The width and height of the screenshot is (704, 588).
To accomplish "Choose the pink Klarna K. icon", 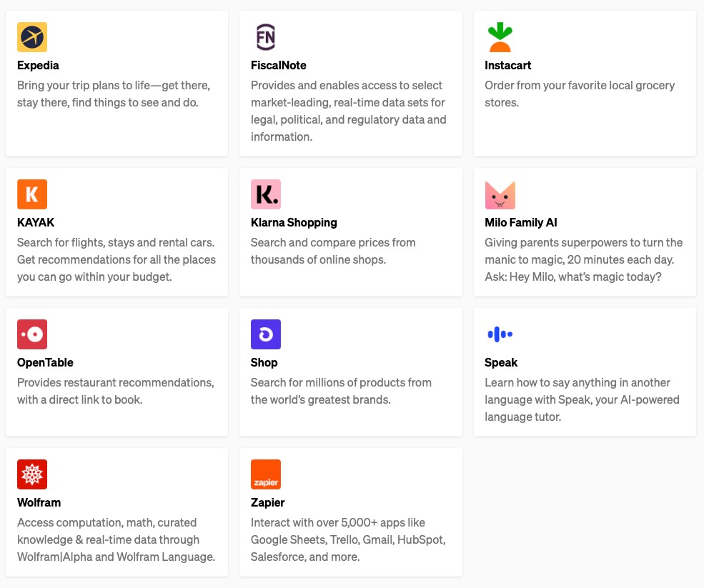I will tap(266, 194).
